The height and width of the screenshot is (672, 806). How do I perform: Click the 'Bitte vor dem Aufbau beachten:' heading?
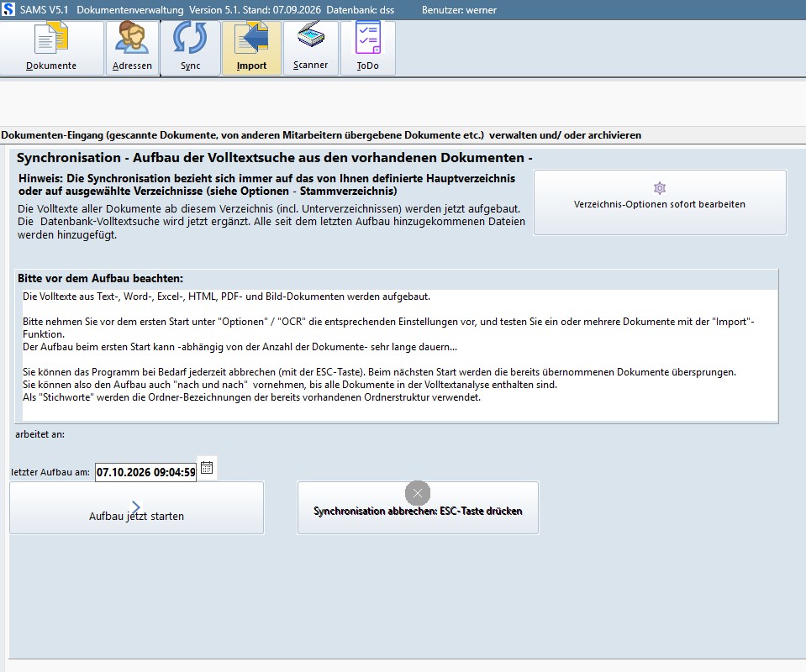point(100,278)
